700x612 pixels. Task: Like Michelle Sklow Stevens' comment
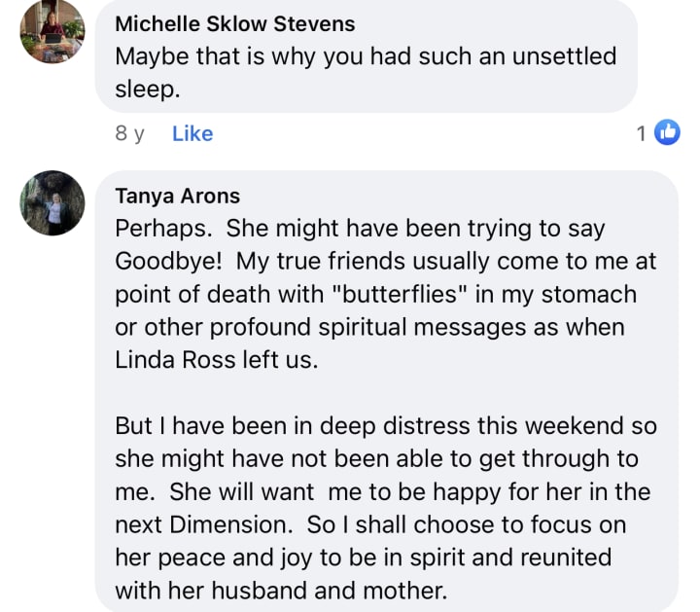192,134
